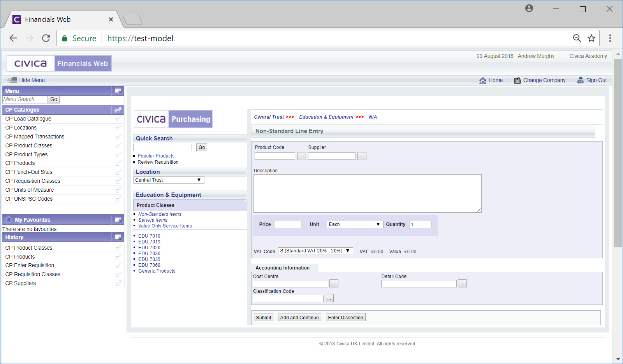
Task: Click the CP Catalogue header folder icon
Action: click(118, 110)
